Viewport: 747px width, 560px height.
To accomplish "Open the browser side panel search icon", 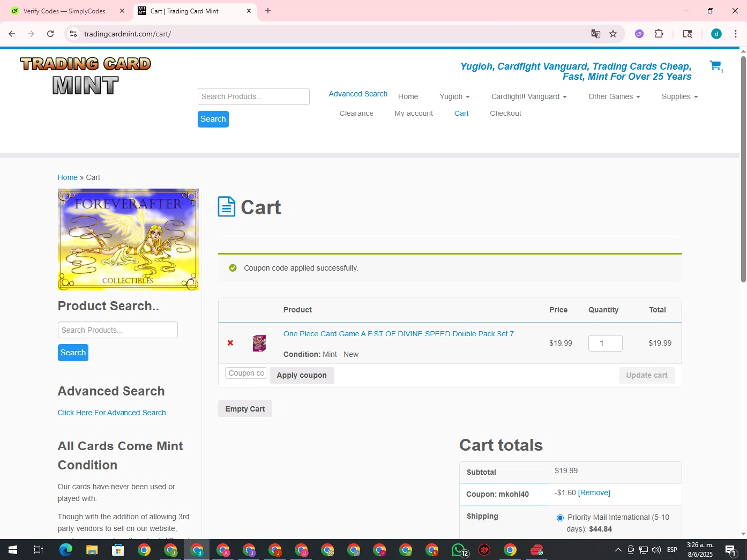I will tap(687, 34).
